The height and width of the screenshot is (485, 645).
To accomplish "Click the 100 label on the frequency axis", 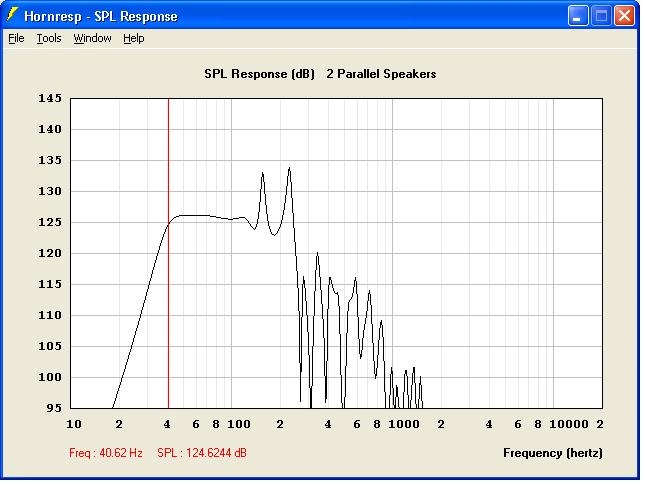I will click(x=239, y=424).
